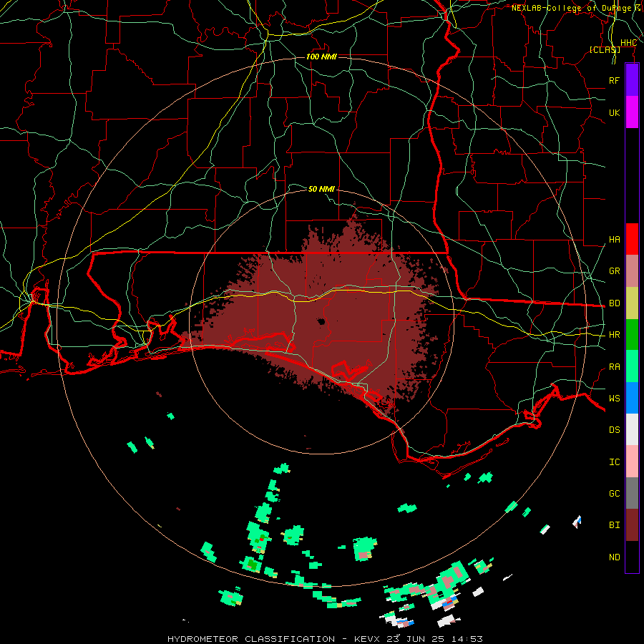Screen dimensions: 644x644
Task: Click the BD legend label
Action: (615, 303)
